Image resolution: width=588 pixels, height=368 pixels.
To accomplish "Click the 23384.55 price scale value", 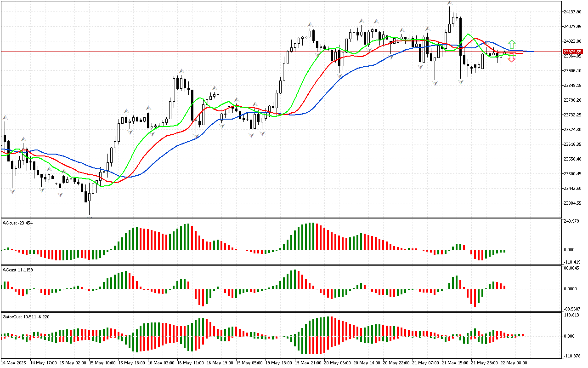I will [x=573, y=203].
